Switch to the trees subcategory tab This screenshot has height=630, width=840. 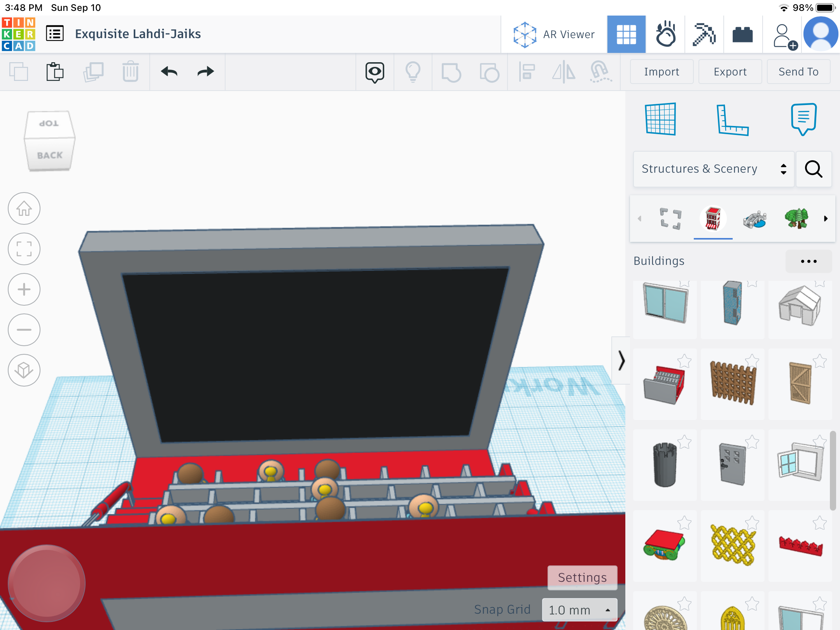tap(796, 218)
